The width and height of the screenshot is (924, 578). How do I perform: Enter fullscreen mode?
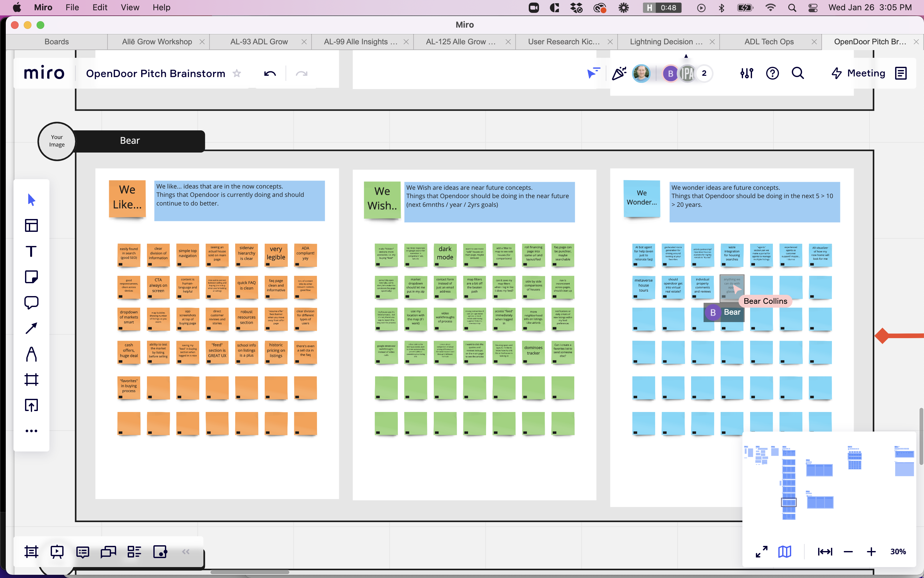click(761, 552)
